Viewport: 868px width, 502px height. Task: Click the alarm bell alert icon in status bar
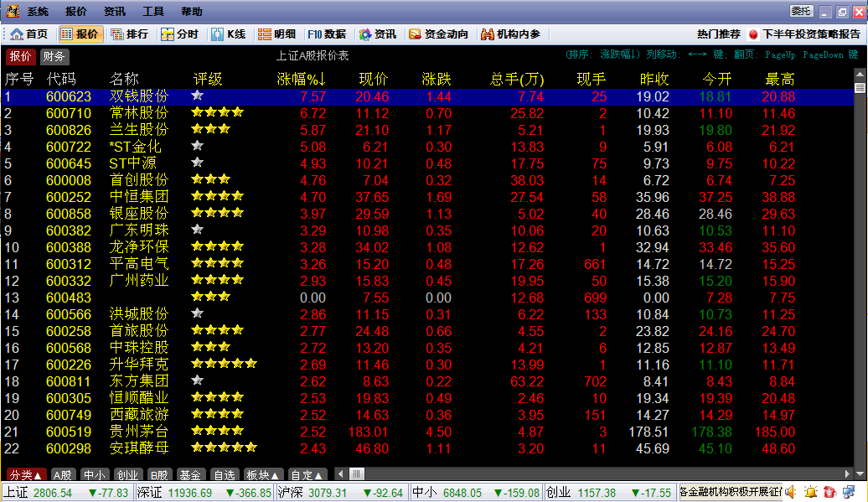pos(811,491)
